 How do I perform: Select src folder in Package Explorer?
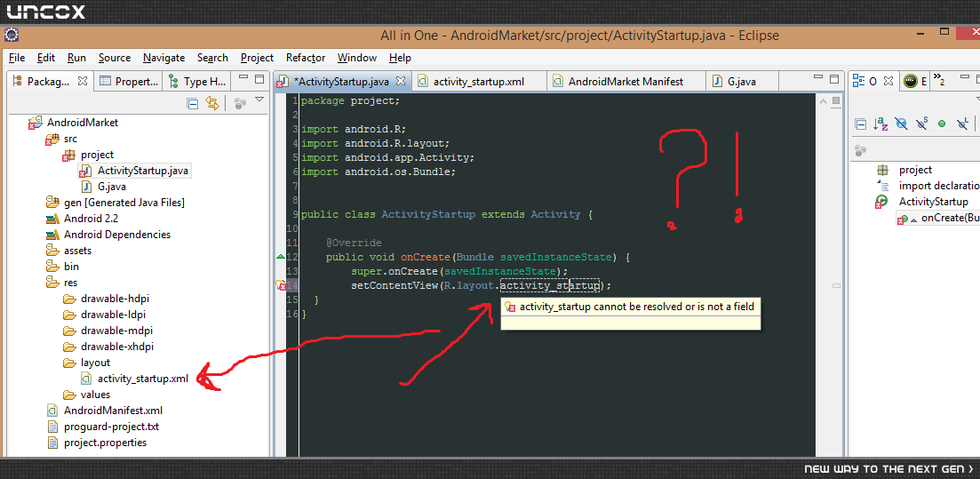(x=70, y=139)
